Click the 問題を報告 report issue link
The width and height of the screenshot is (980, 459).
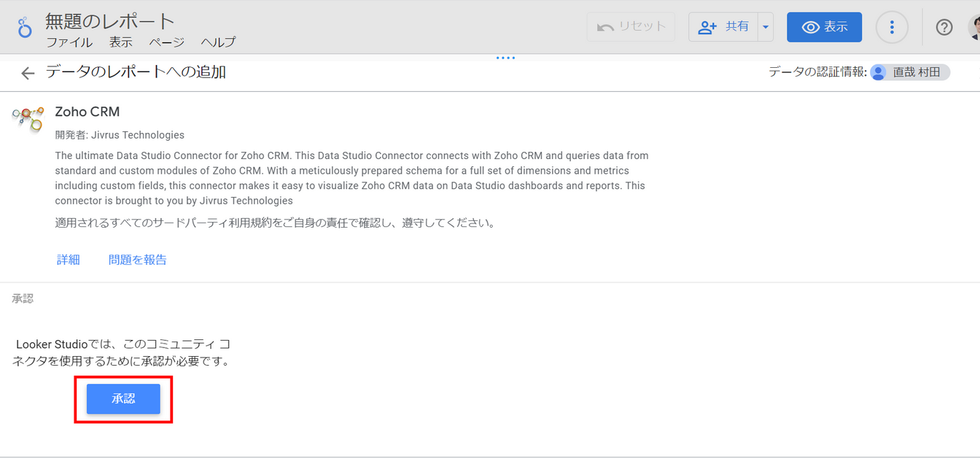pos(138,259)
